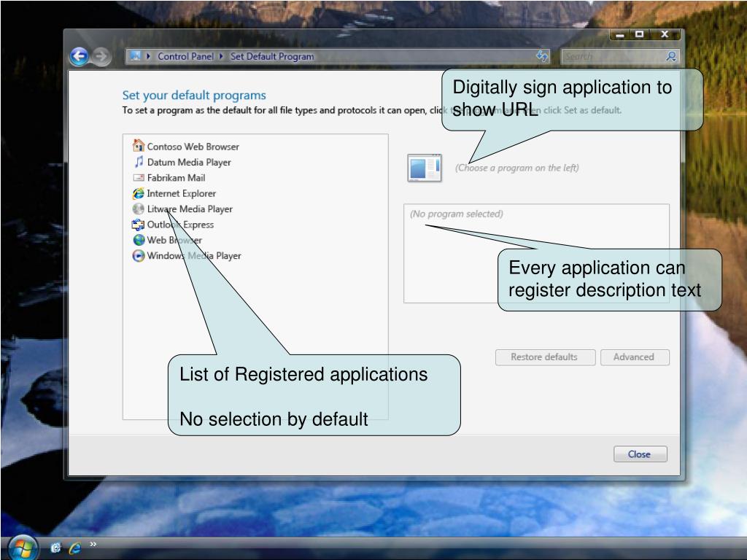Select 'Contoso Web Browser' text row
Screen dimensions: 747x560
click(x=193, y=147)
